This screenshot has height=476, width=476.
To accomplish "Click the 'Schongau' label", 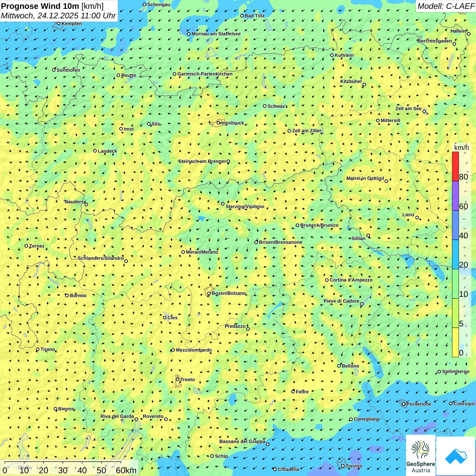I will click(x=159, y=4).
